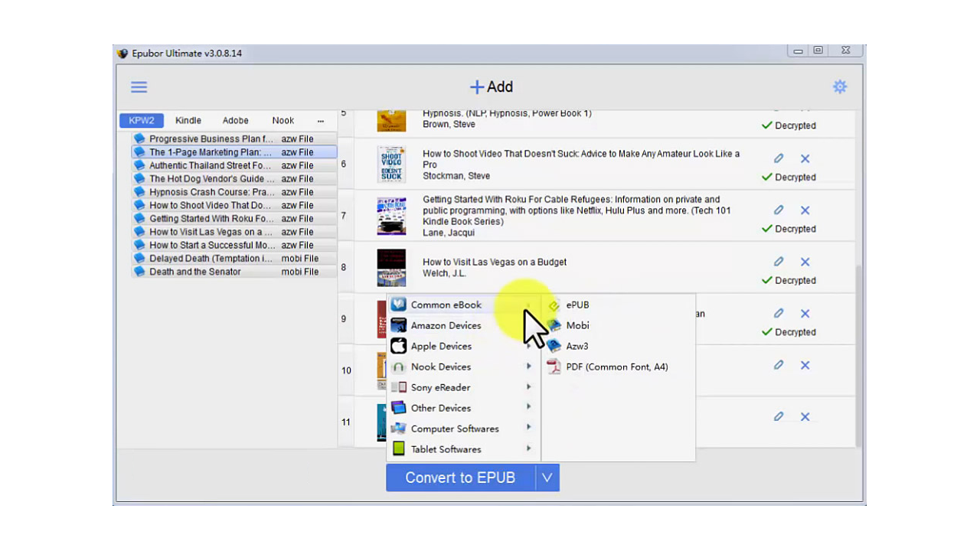Click How to Shoot Video cover thumbnail

[x=391, y=165]
